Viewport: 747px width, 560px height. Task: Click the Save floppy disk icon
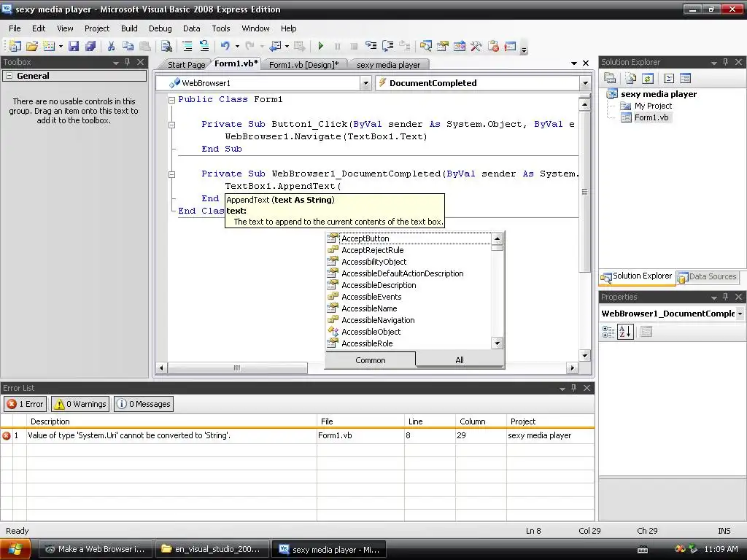tap(74, 46)
